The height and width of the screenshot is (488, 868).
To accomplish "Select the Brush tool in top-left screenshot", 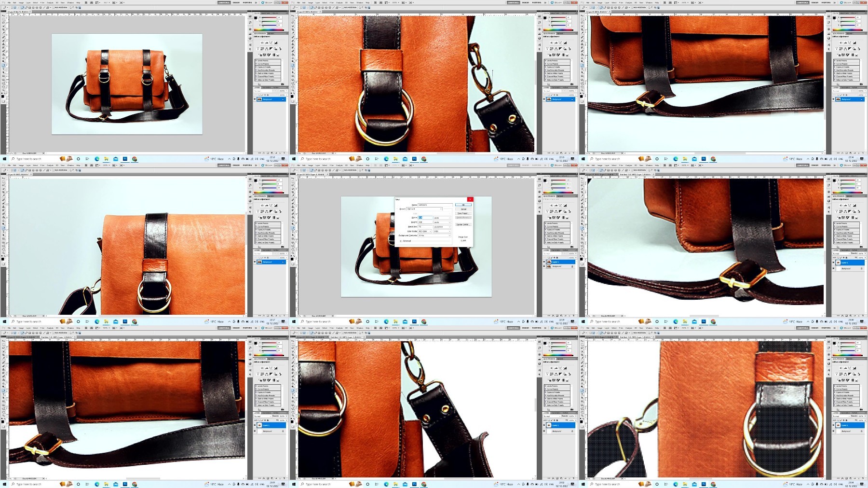I will point(3,41).
